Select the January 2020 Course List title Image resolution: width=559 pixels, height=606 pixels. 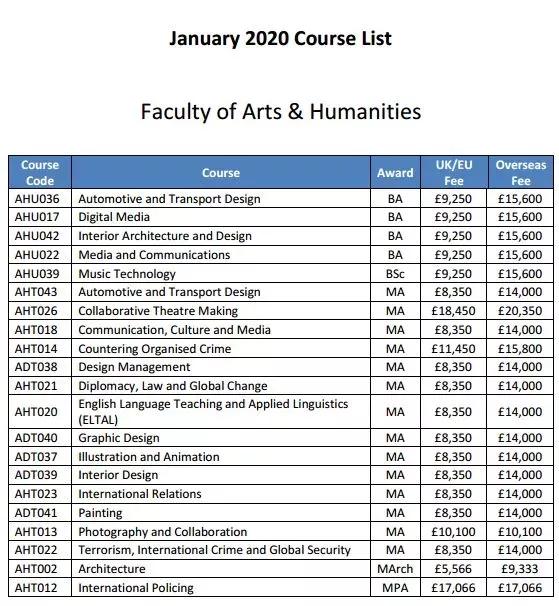(280, 39)
